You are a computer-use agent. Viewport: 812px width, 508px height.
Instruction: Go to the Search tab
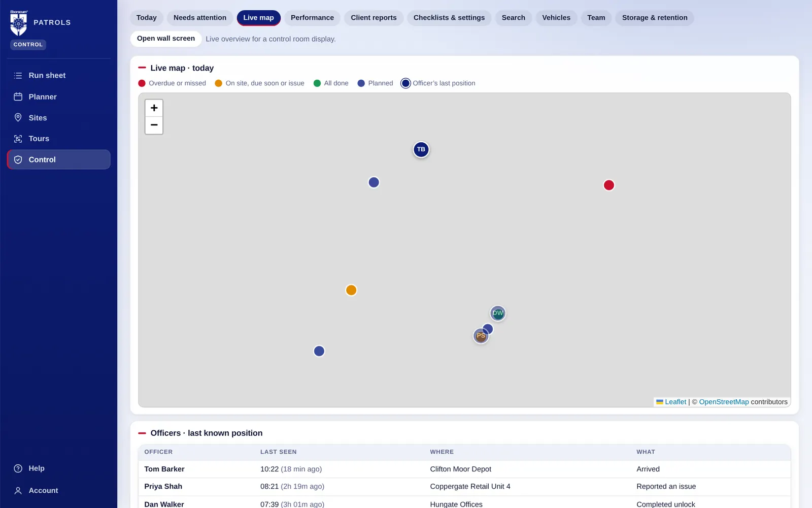[x=514, y=18]
